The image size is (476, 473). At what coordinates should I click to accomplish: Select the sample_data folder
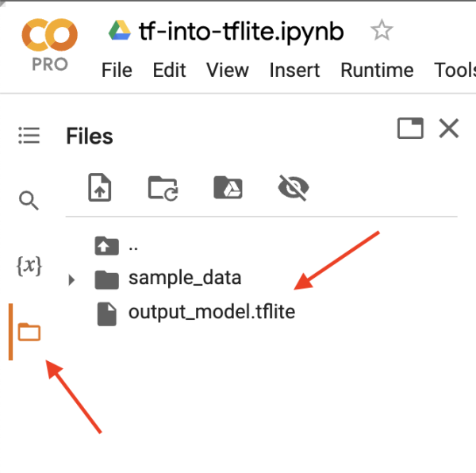coord(184,279)
